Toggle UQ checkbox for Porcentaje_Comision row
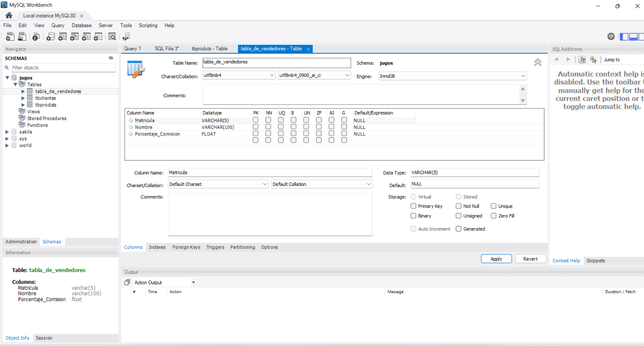Image resolution: width=644 pixels, height=346 pixels. point(281,133)
